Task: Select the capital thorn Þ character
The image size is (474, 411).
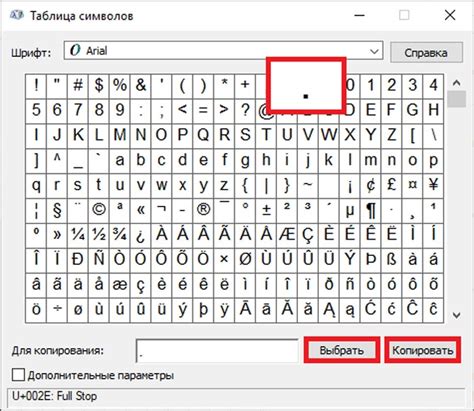Action: [370, 261]
